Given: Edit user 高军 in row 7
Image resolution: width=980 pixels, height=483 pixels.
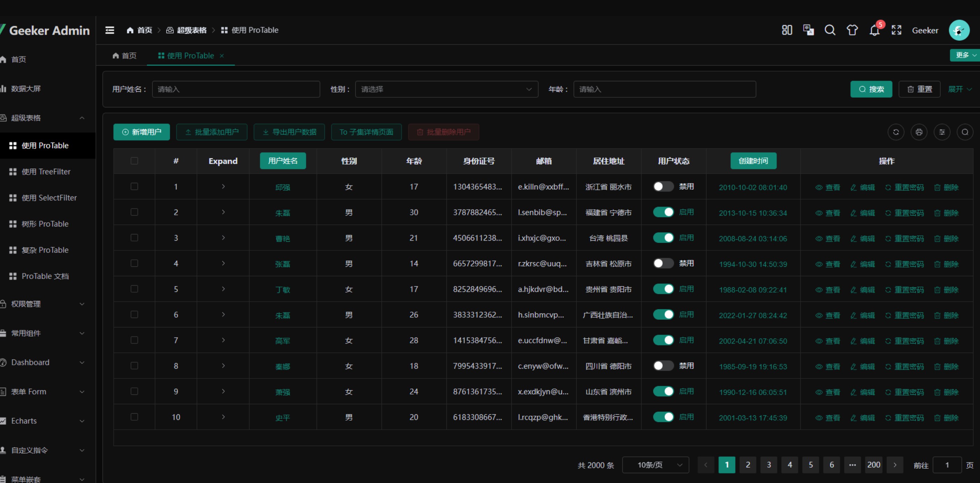Looking at the screenshot, I should click(x=862, y=341).
